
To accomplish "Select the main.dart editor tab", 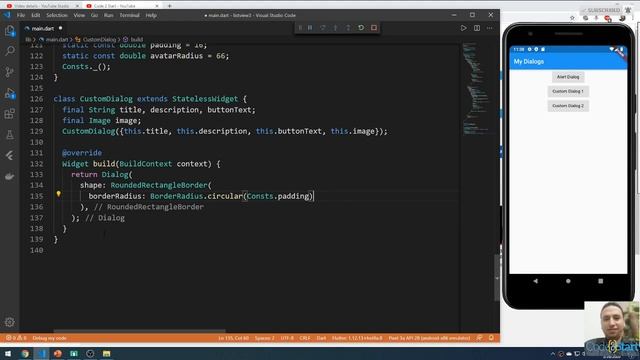I will 43,29.
